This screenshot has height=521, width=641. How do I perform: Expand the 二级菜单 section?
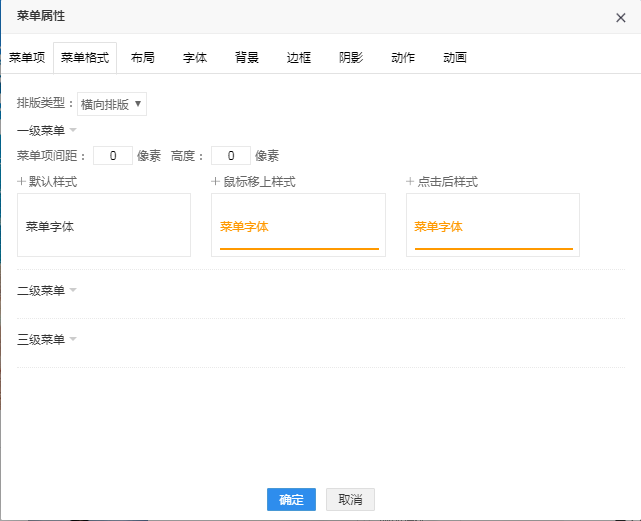(x=72, y=291)
